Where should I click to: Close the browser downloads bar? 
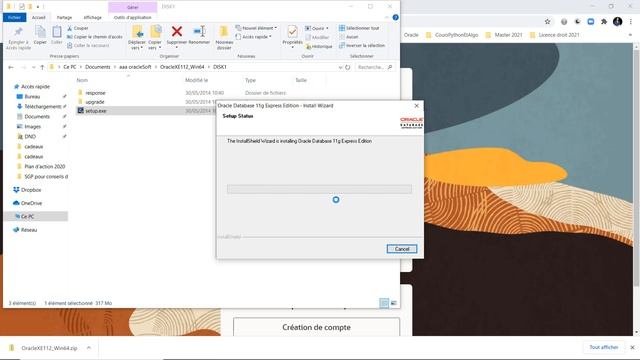click(x=632, y=347)
